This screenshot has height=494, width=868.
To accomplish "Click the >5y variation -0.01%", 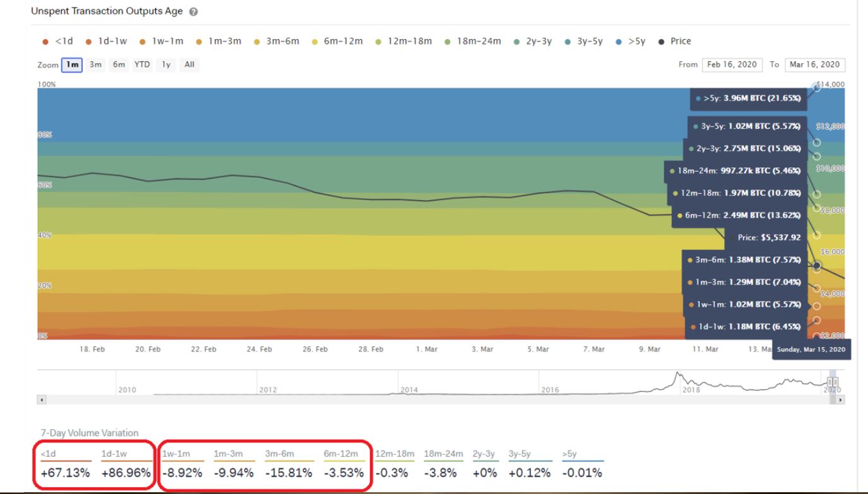I will (581, 473).
